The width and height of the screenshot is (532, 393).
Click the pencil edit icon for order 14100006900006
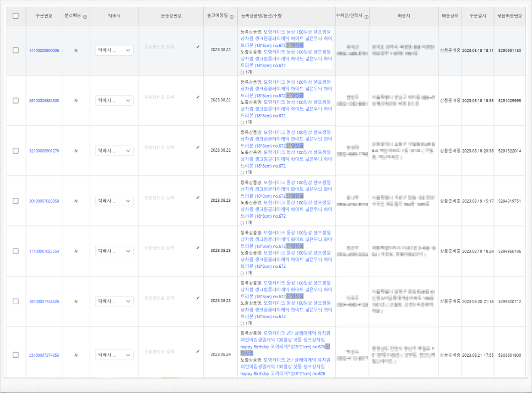[x=198, y=47]
